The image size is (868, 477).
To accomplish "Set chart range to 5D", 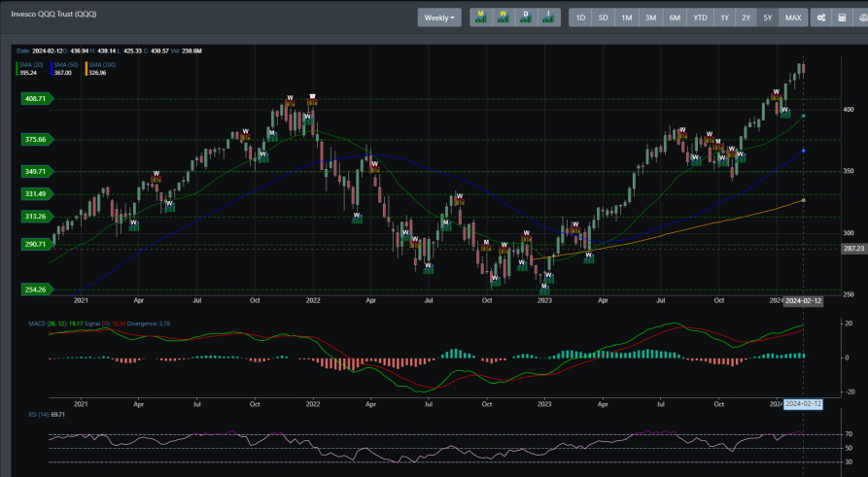I will (x=603, y=17).
